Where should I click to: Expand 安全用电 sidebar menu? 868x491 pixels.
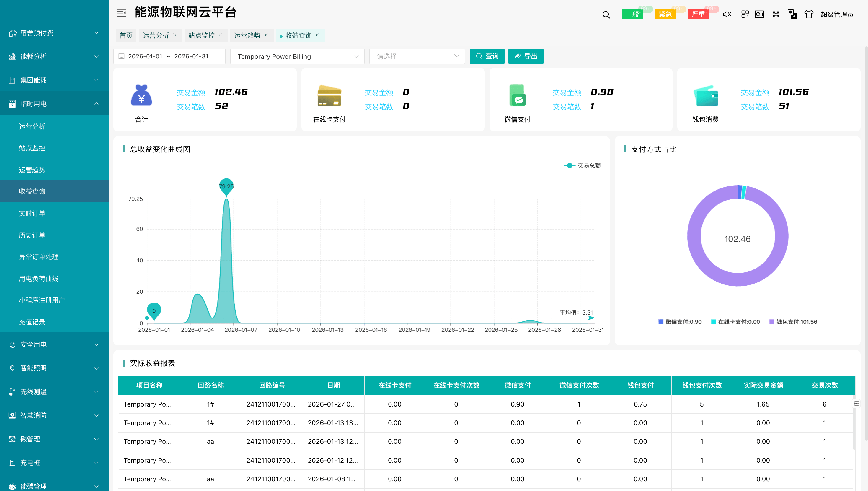[54, 344]
